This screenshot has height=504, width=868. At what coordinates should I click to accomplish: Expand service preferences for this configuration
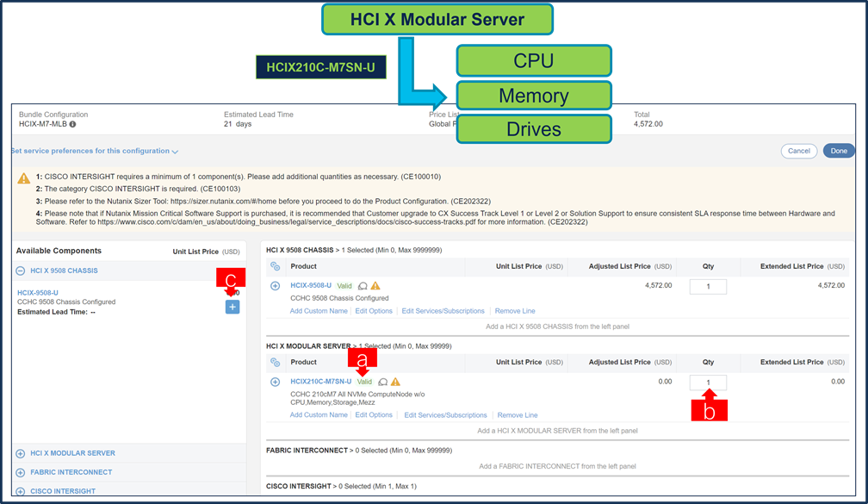[95, 151]
